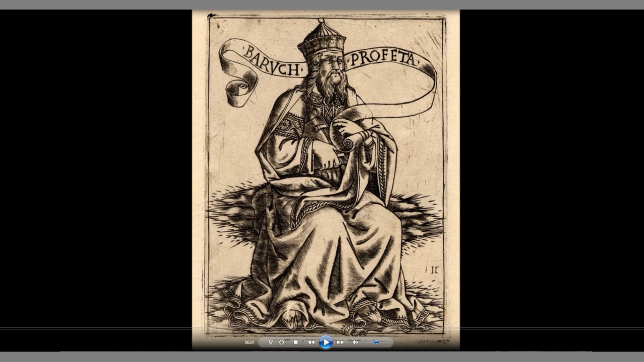Click the 00:01 elapsed time display
This screenshot has width=644, height=362.
coord(250,342)
